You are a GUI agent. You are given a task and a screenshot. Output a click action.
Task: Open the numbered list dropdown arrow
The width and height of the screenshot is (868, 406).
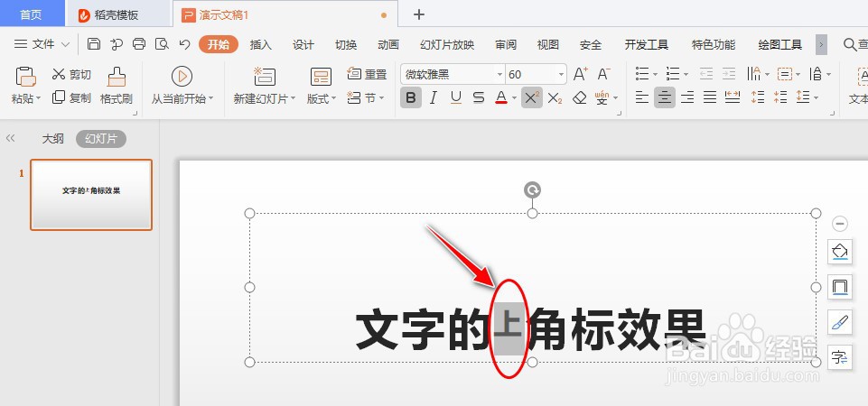(686, 74)
